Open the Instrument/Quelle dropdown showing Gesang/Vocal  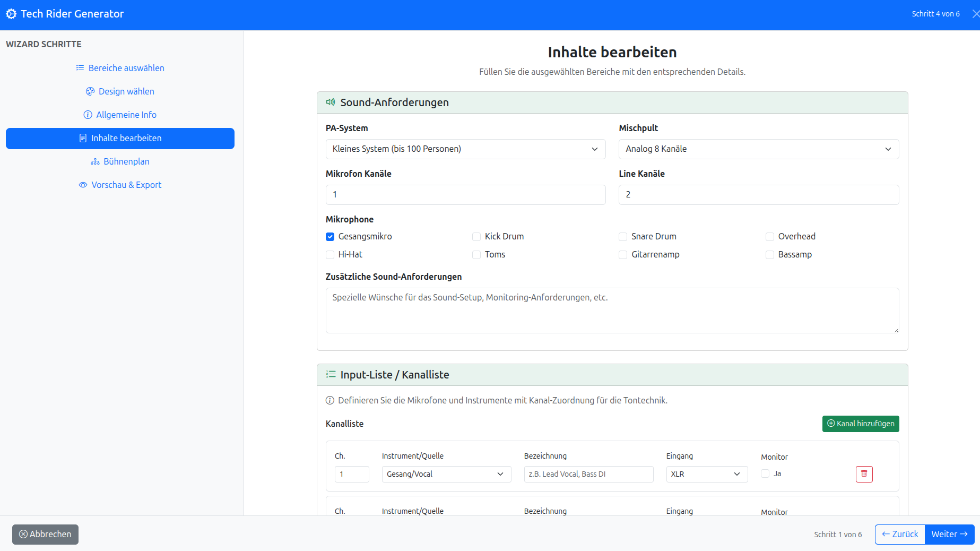(446, 474)
